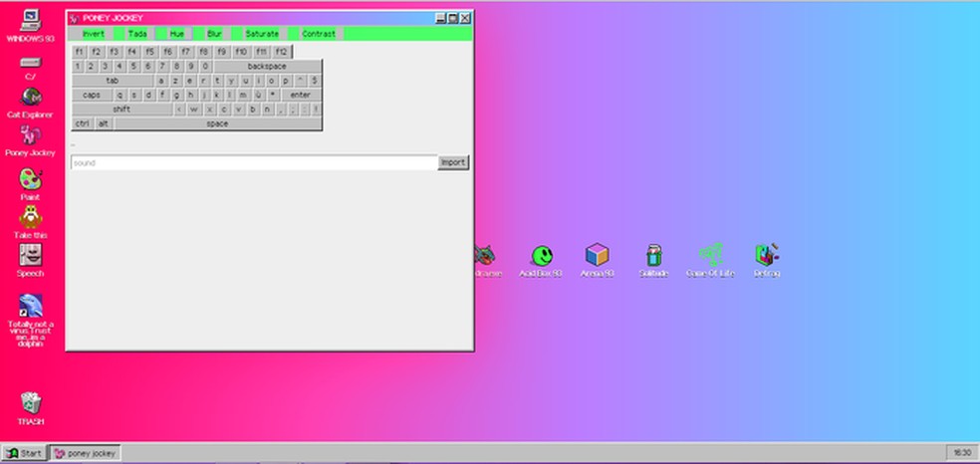Click the tab key on virtual keyboard

113,81
